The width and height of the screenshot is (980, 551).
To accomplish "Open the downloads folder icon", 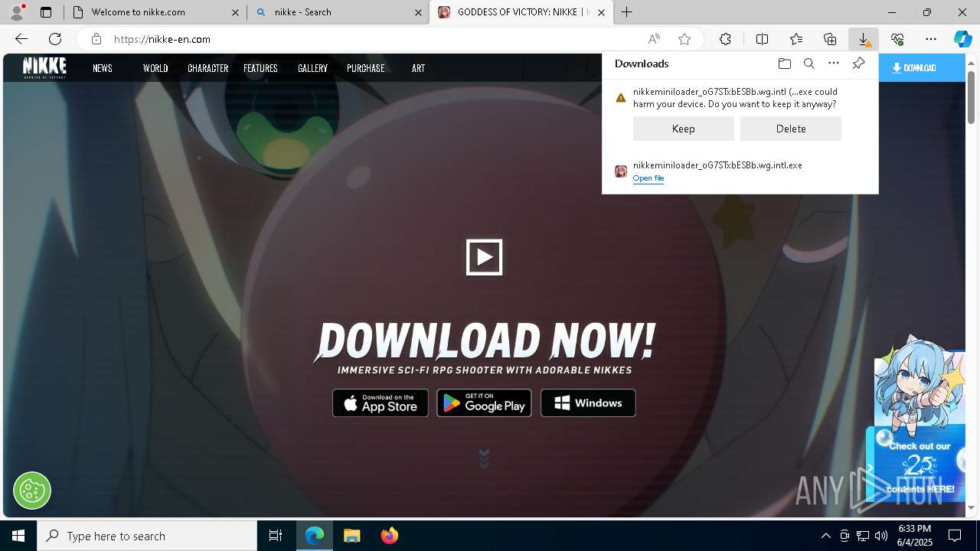I will coord(784,64).
